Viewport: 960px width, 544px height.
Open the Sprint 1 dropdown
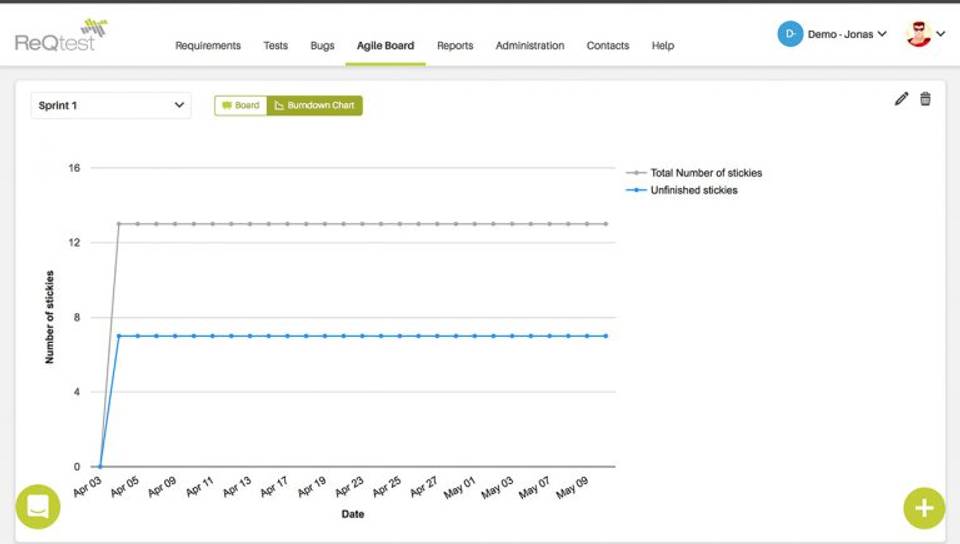pos(111,105)
